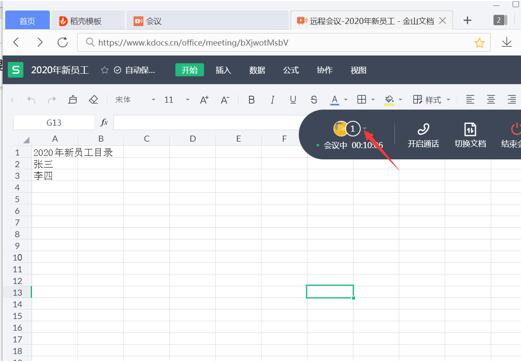Open the font color dropdown arrow
The width and height of the screenshot is (521, 363).
point(346,100)
